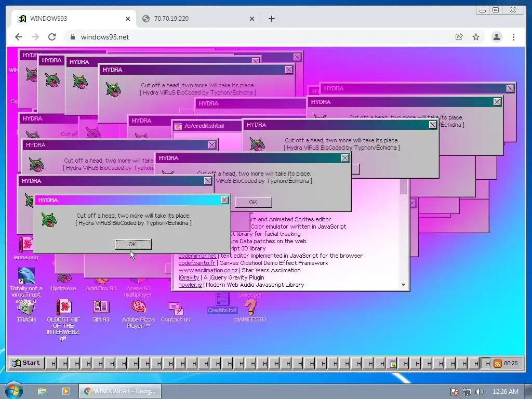Open Chrome three-dot menu
Viewport: 532px width, 399px height.
513,37
